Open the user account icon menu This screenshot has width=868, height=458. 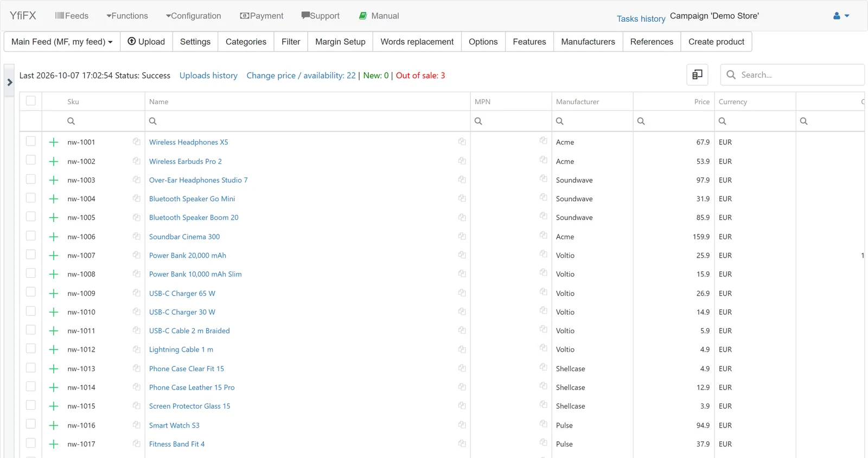(841, 16)
